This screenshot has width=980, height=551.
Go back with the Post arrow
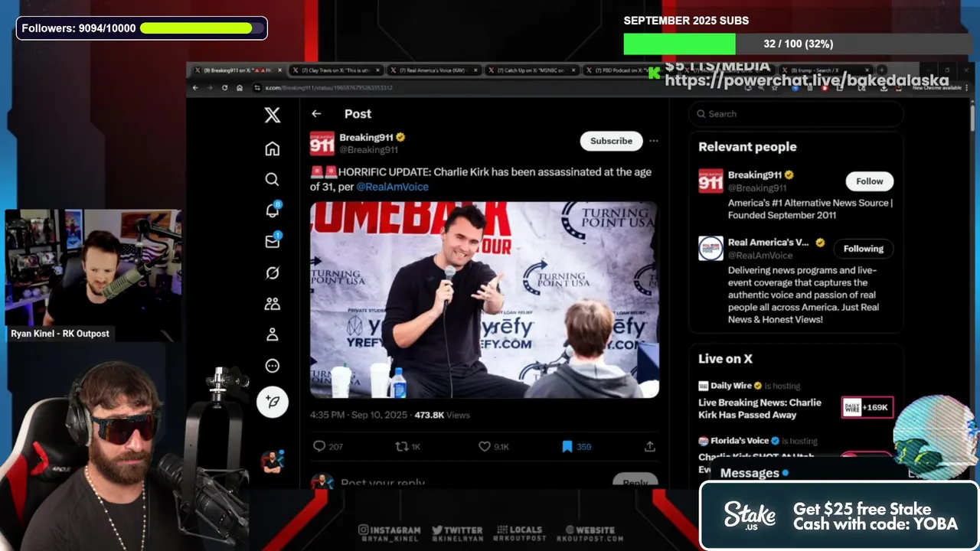[x=316, y=113]
